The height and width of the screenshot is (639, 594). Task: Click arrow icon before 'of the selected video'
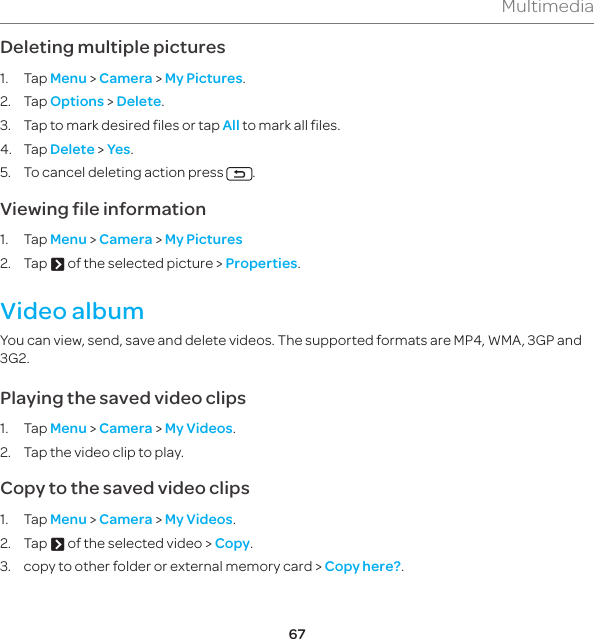[x=57, y=544]
